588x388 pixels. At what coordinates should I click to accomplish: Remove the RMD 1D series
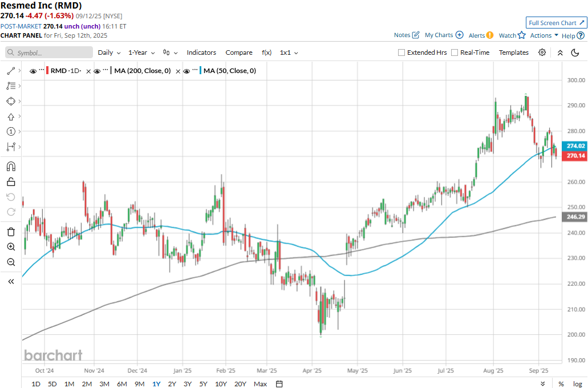(88, 71)
